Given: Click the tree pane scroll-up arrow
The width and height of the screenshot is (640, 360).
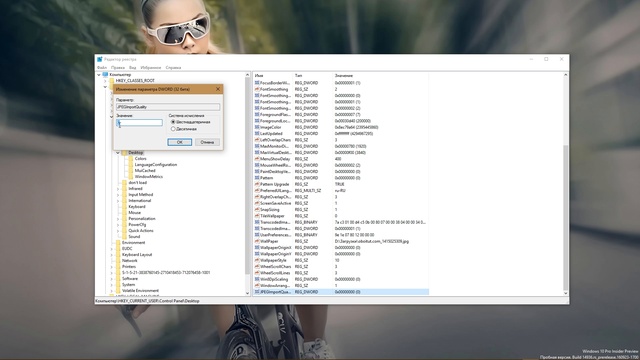Looking at the screenshot, I should (247, 75).
